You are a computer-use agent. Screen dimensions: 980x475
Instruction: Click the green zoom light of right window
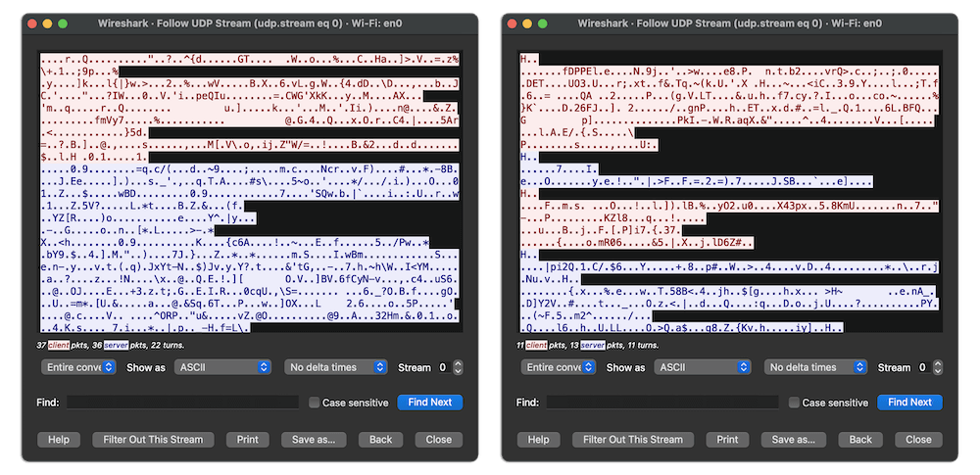click(543, 24)
